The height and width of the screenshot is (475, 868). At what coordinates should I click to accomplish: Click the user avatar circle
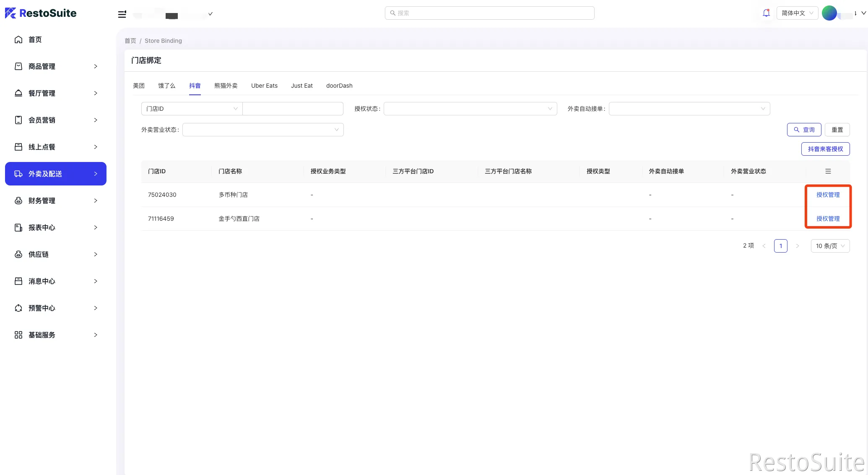coord(829,13)
